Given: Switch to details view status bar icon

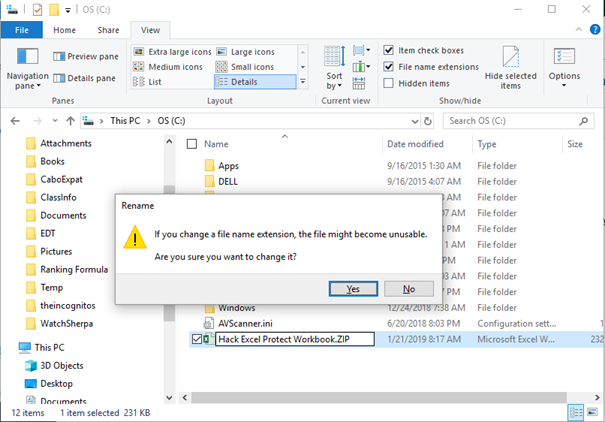Looking at the screenshot, I should point(576,412).
